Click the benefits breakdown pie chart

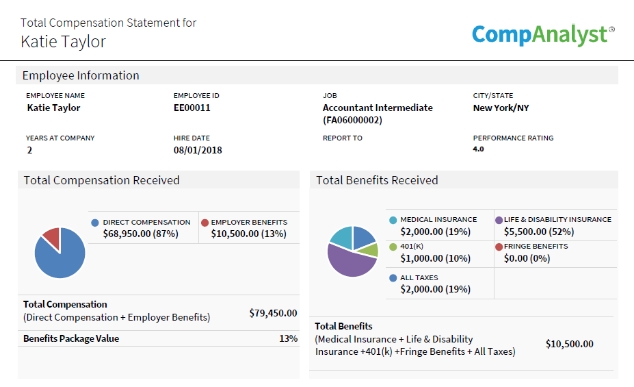pos(353,252)
